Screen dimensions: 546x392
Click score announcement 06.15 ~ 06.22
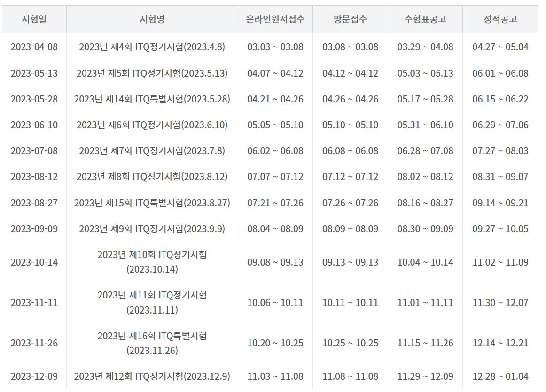500,99
